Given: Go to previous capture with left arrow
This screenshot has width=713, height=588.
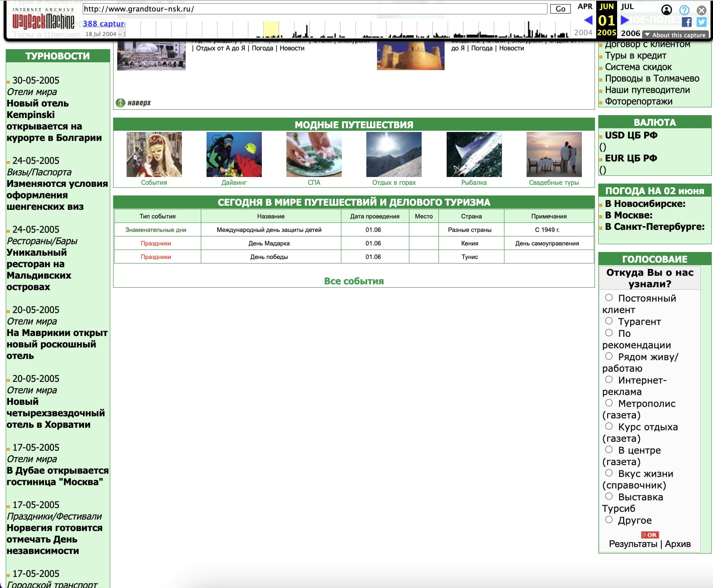Looking at the screenshot, I should click(588, 20).
